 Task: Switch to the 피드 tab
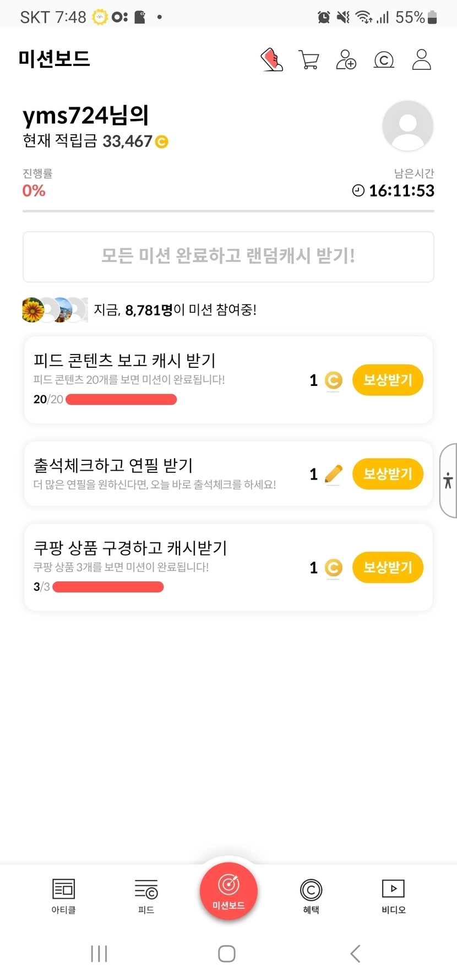click(x=146, y=896)
